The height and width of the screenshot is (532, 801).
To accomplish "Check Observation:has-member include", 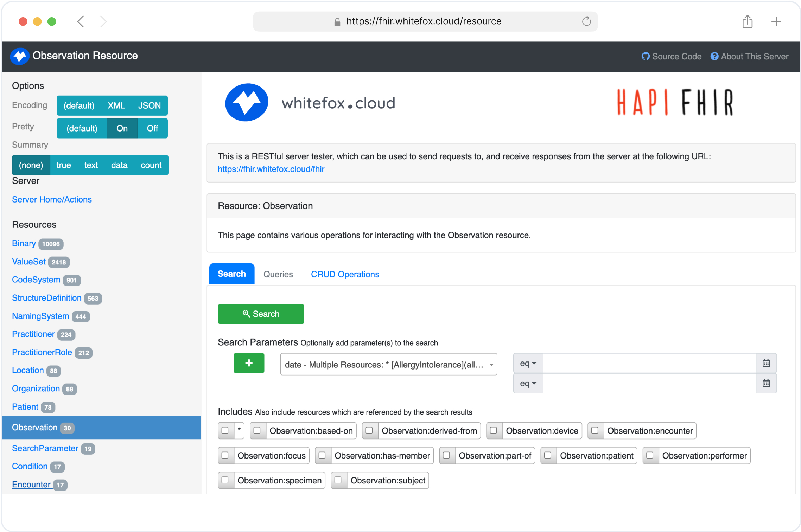I will [x=322, y=455].
